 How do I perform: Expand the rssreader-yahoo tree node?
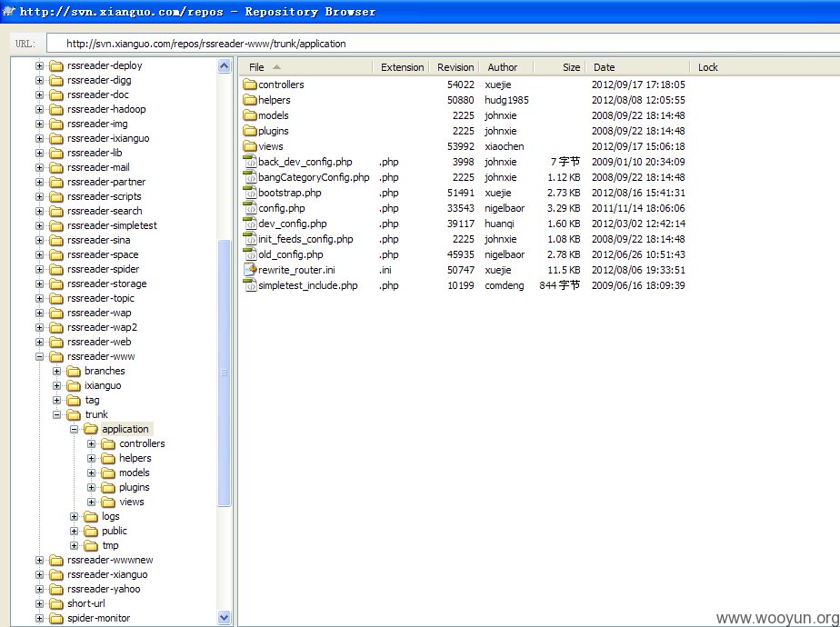click(40, 589)
